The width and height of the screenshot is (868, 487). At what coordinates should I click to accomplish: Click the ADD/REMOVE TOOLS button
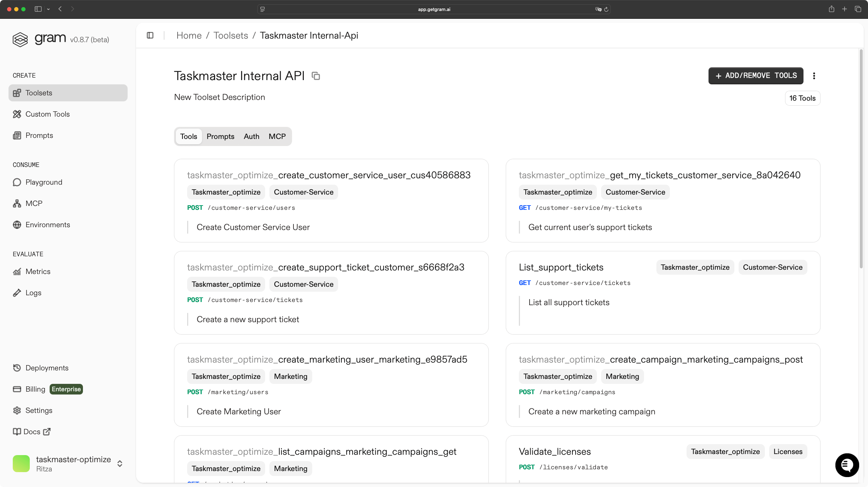pyautogui.click(x=755, y=75)
